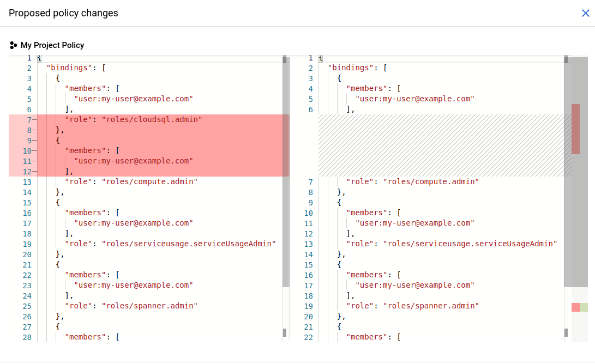Click line number 13 in the right pane

click(309, 244)
